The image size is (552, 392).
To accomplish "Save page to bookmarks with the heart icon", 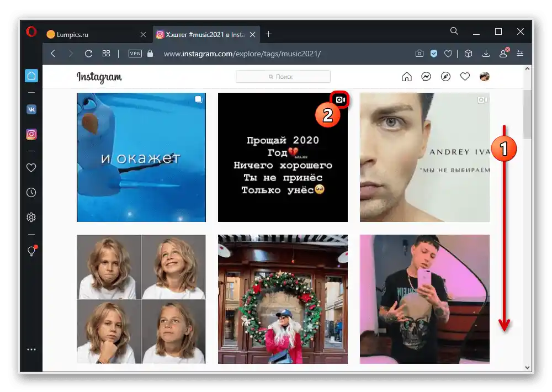I will click(x=448, y=54).
